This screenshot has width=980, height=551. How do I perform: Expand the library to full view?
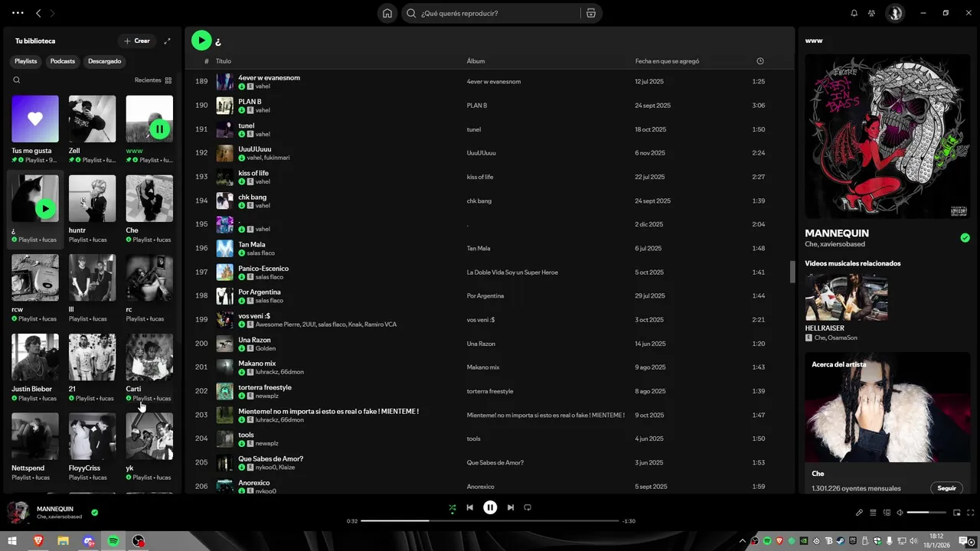tap(167, 41)
